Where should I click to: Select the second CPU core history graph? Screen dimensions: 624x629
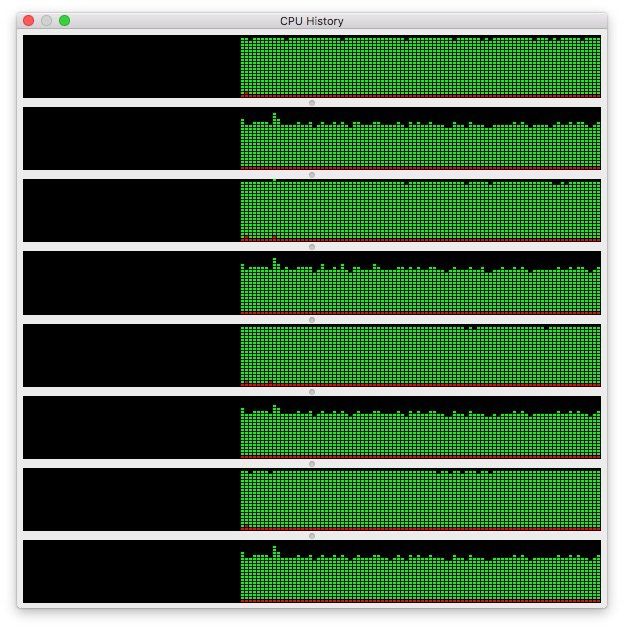pos(312,138)
